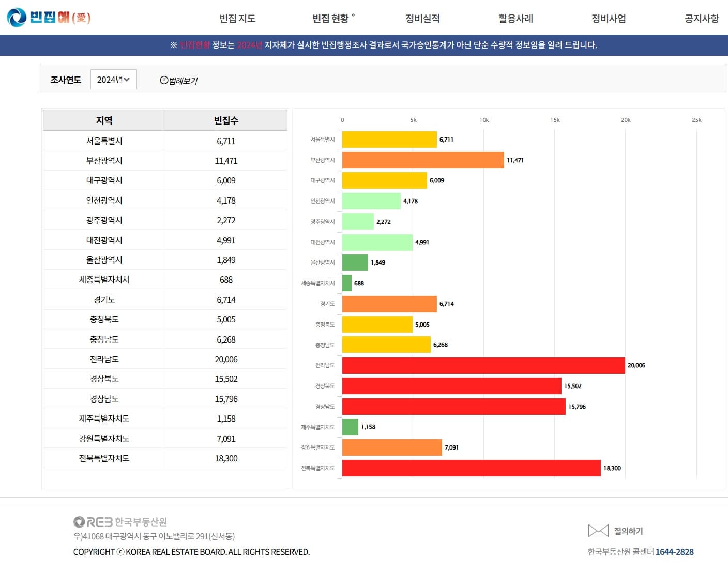Image resolution: width=728 pixels, height=587 pixels.
Task: Click the 빈집수 column header
Action: coord(225,119)
